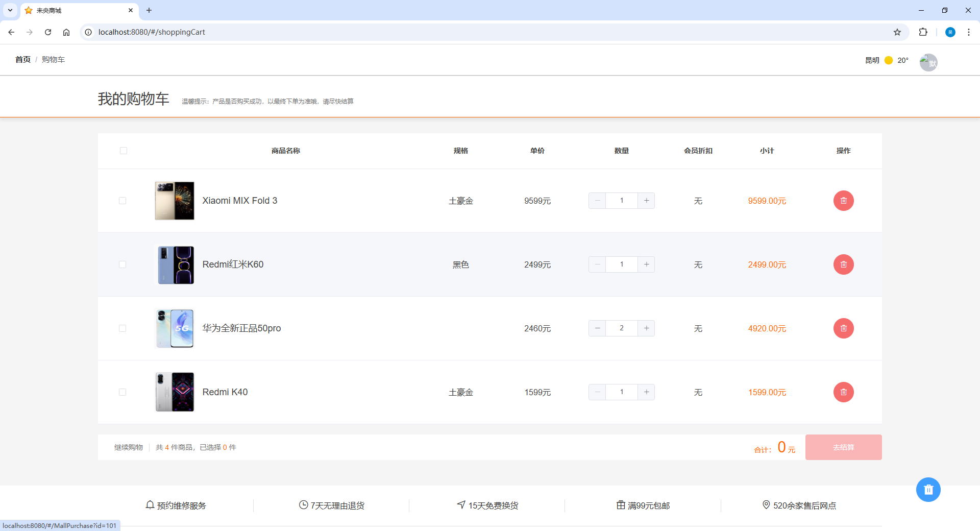Open the browser home page button
The width and height of the screenshot is (980, 531).
coord(66,32)
